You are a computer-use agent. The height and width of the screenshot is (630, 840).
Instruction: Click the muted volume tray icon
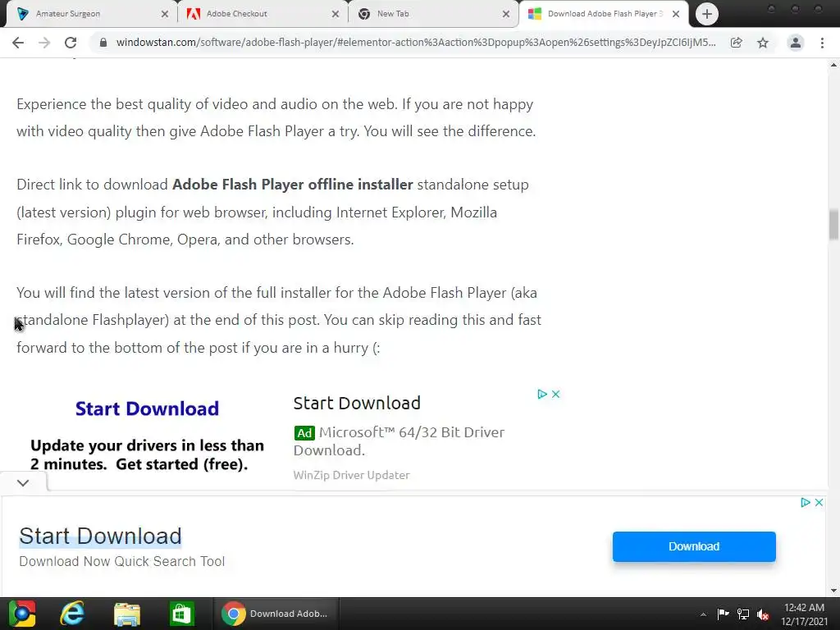763,614
